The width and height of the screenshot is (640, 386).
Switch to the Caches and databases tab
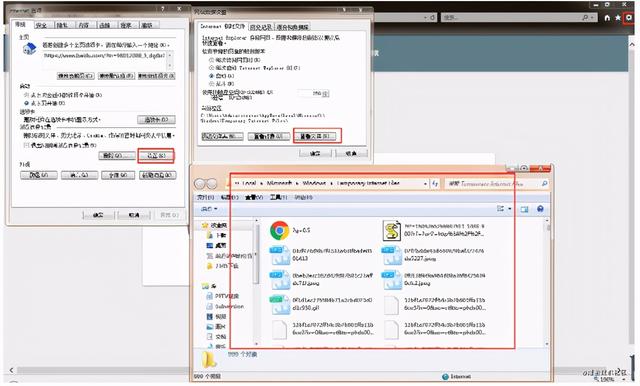(293, 27)
